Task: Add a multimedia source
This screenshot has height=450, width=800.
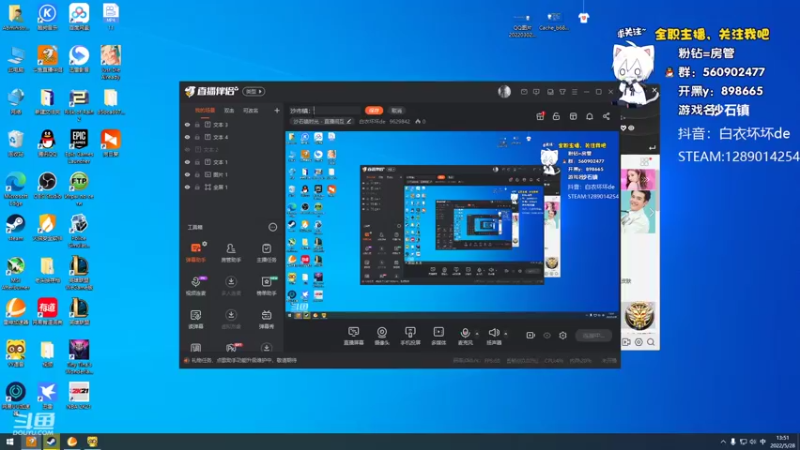Action: pos(439,336)
